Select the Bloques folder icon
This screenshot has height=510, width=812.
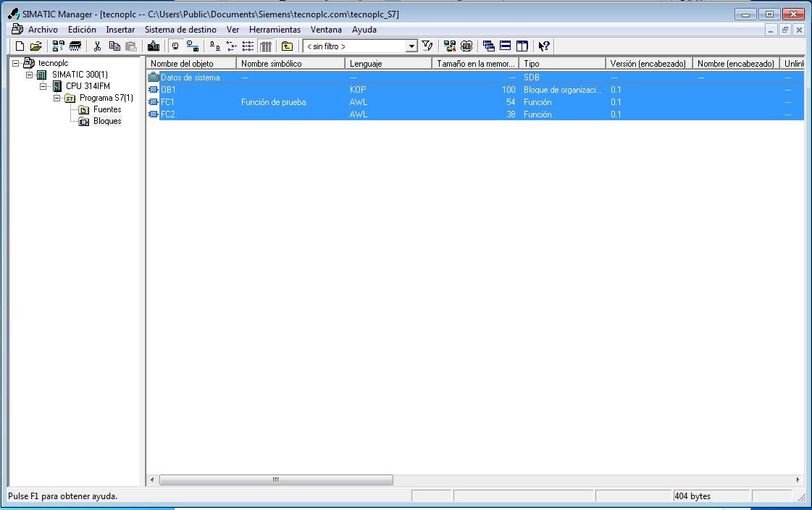83,122
